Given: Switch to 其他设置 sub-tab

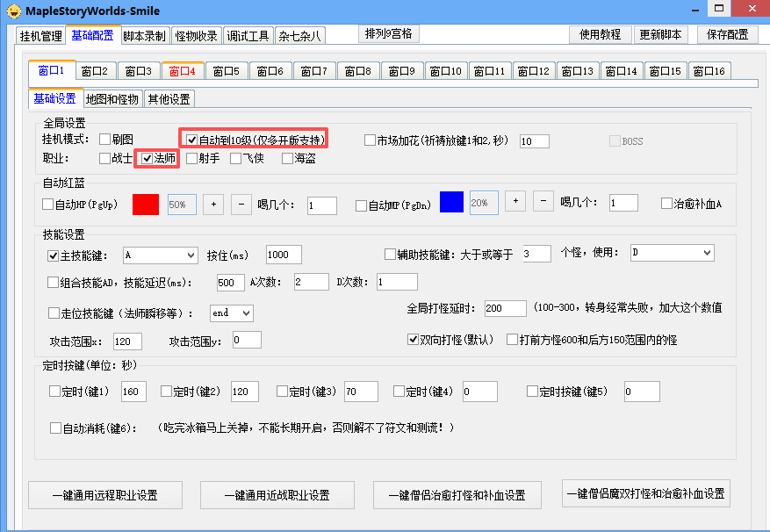Looking at the screenshot, I should 169,99.
